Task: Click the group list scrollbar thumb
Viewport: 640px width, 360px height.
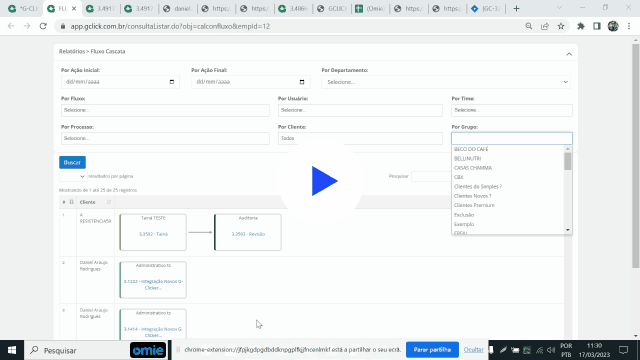Action: tap(568, 161)
